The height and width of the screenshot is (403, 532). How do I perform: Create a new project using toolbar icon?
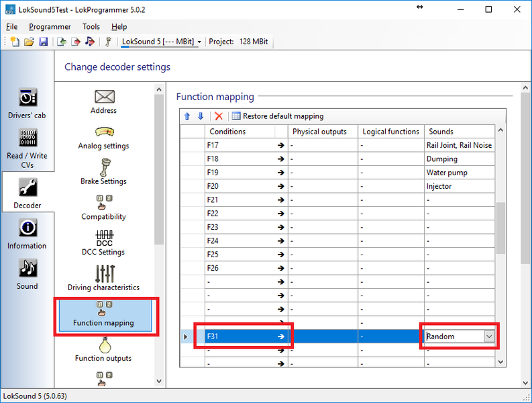15,42
